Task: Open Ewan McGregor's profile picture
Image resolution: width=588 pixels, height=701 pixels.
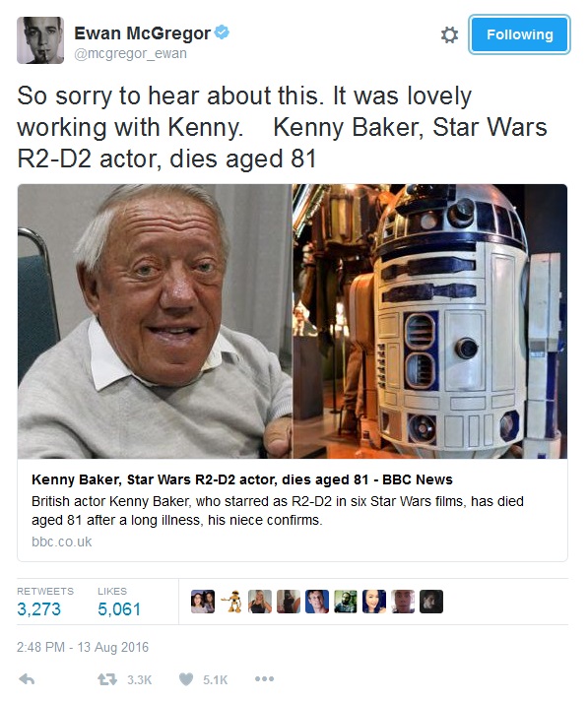Action: 40,40
